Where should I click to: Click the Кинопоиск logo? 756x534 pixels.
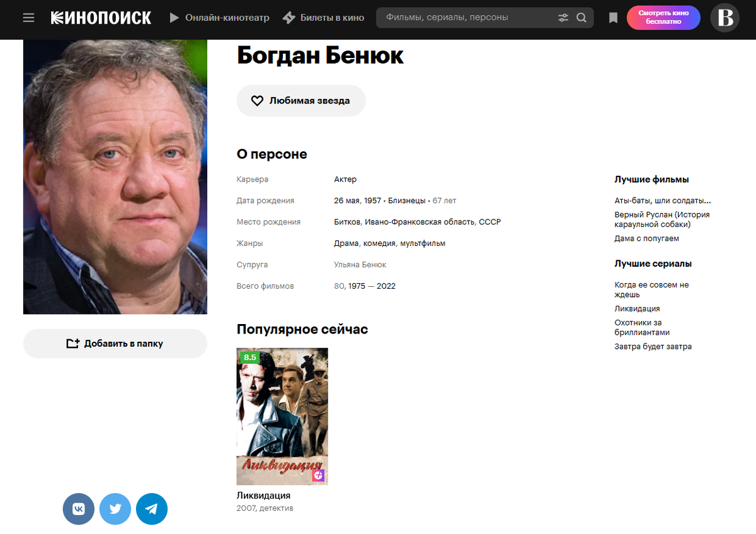tap(101, 18)
